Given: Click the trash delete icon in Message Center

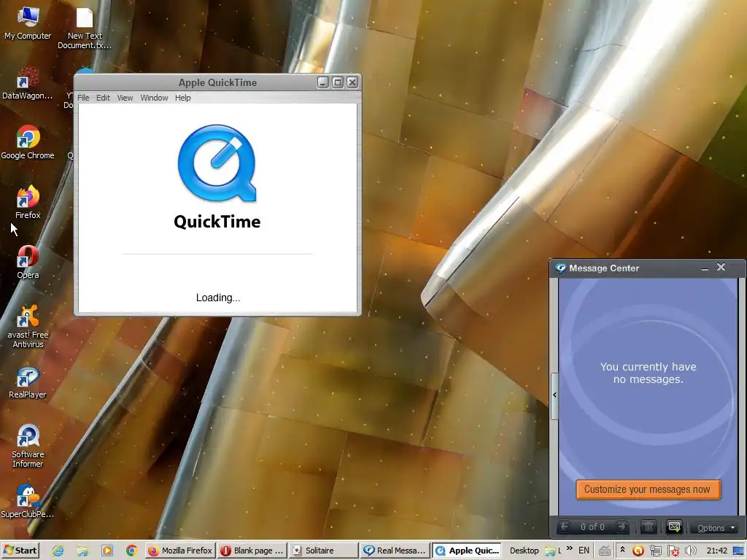Looking at the screenshot, I should pos(648,526).
